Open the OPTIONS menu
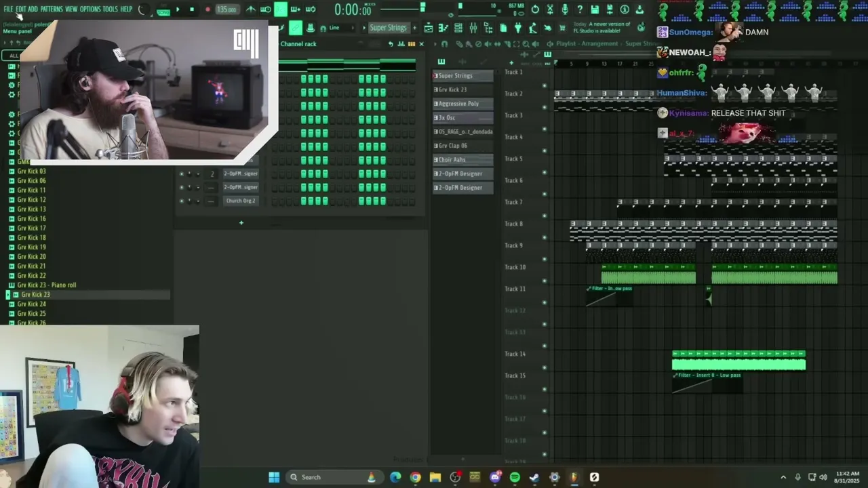This screenshot has width=868, height=488. [90, 9]
